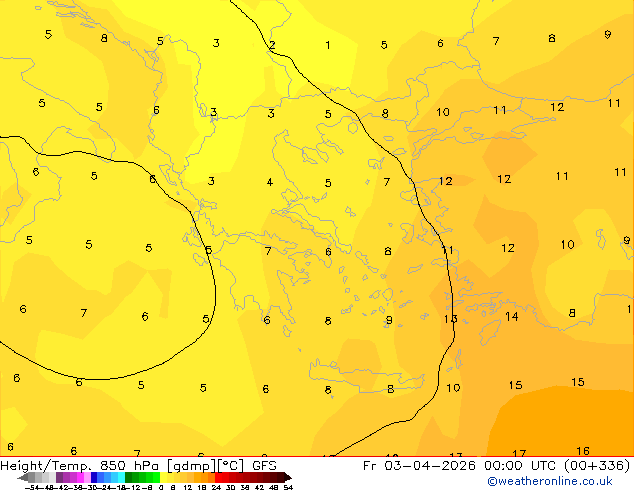Pick the magenta legend color segment
Image resolution: width=634 pixels, height=490 pixels.
pos(80,477)
